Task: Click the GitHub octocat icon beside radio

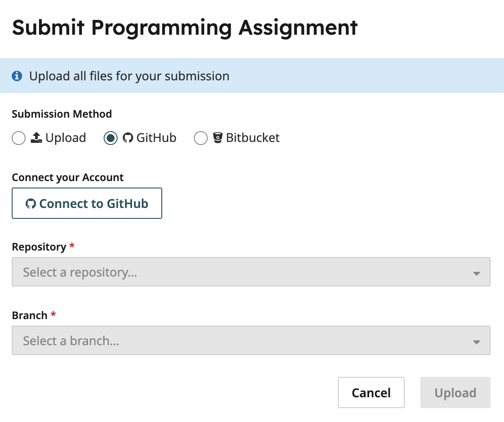Action: tap(128, 138)
